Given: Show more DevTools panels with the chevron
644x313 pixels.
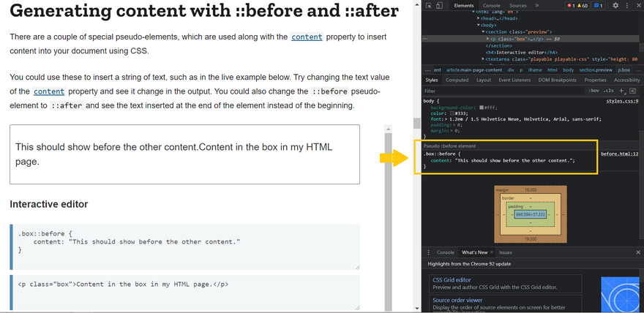Looking at the screenshot, I should 536,5.
